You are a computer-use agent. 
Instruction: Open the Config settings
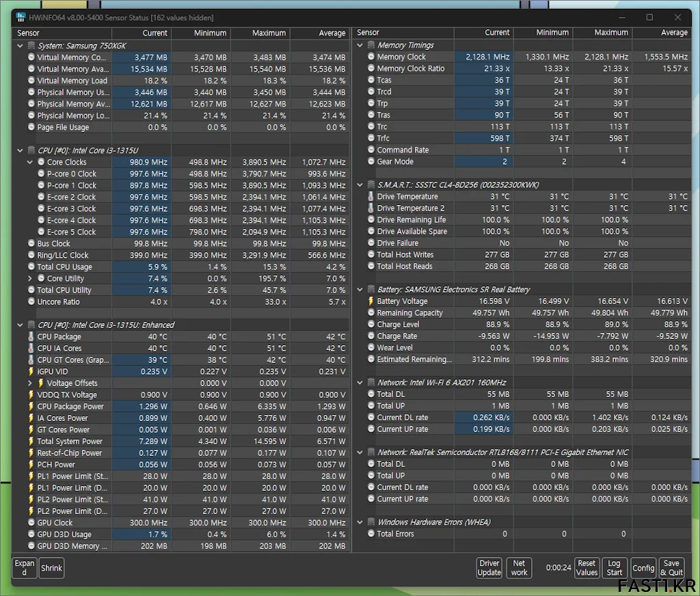(643, 568)
